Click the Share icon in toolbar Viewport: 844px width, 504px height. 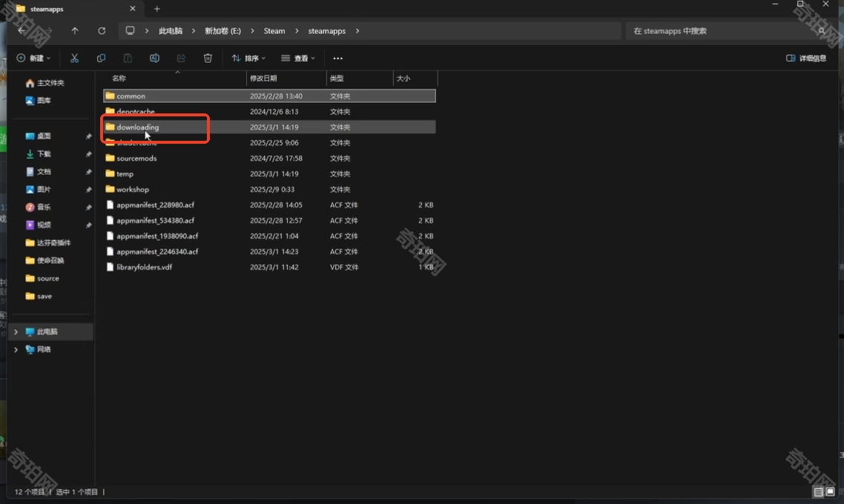[x=181, y=58]
